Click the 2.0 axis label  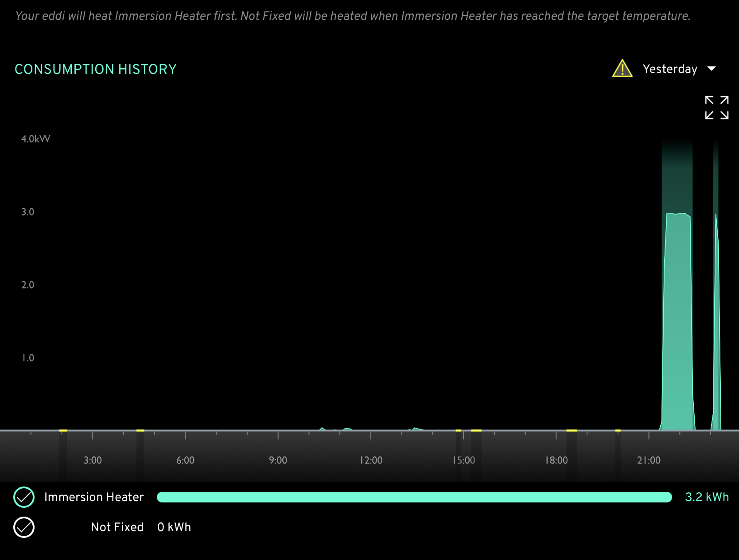(x=27, y=285)
